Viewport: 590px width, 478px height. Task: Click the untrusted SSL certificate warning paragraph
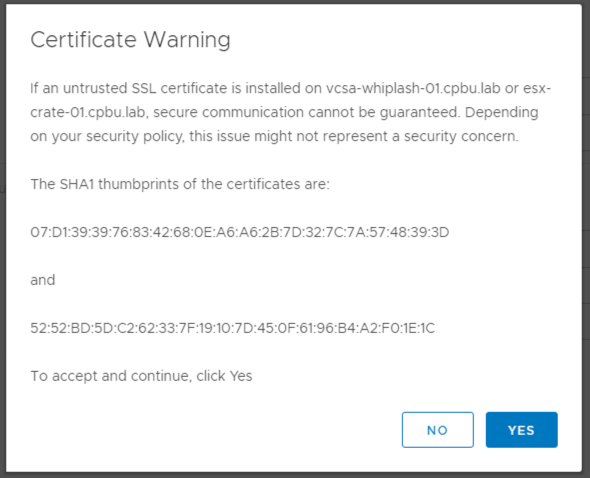(x=290, y=112)
